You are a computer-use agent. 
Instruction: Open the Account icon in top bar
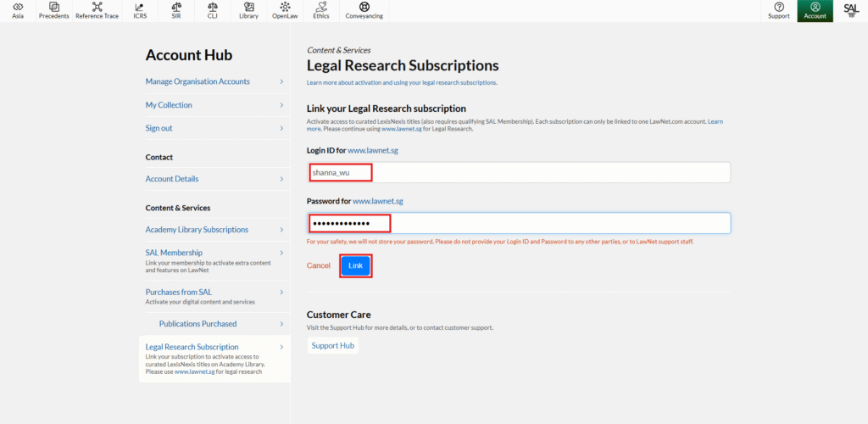tap(815, 7)
